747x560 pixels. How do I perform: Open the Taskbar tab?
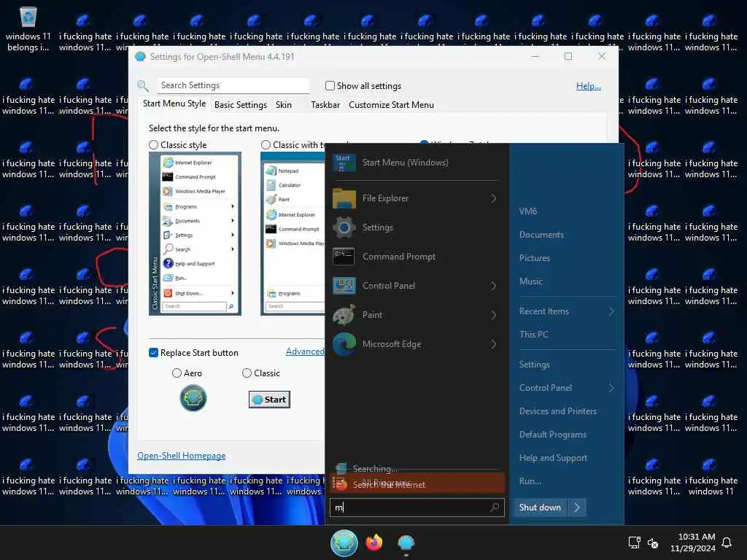click(x=325, y=105)
